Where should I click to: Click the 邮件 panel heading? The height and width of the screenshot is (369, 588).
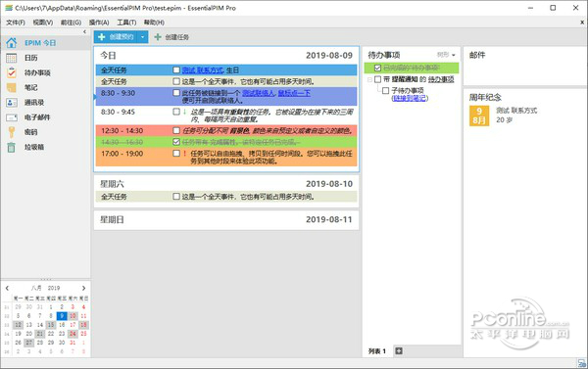click(x=477, y=55)
